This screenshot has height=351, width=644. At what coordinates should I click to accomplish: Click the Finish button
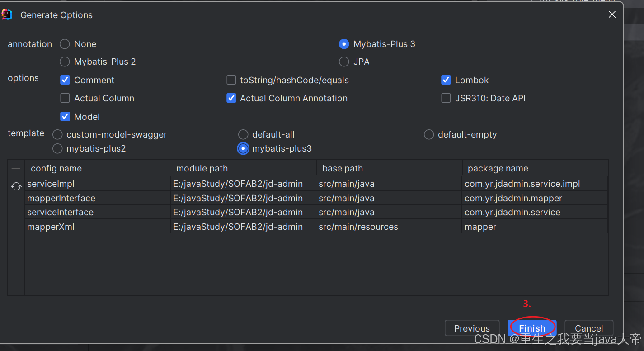click(x=532, y=328)
